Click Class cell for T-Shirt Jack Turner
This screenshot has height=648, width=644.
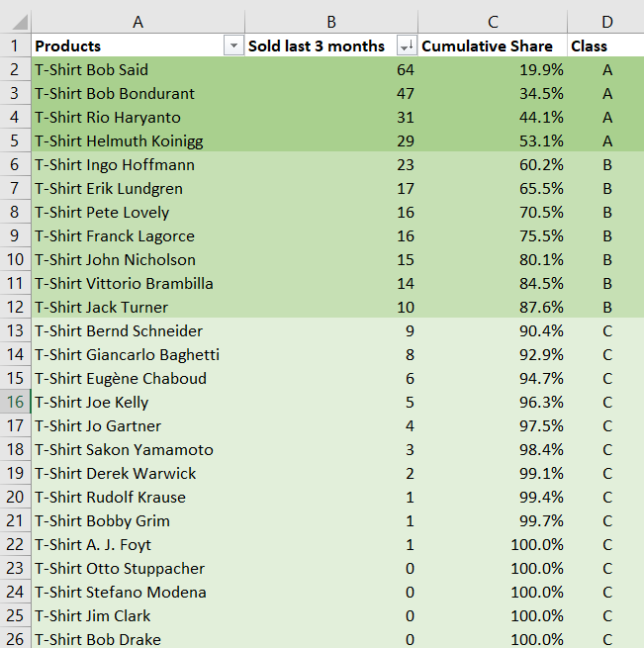pyautogui.click(x=606, y=307)
